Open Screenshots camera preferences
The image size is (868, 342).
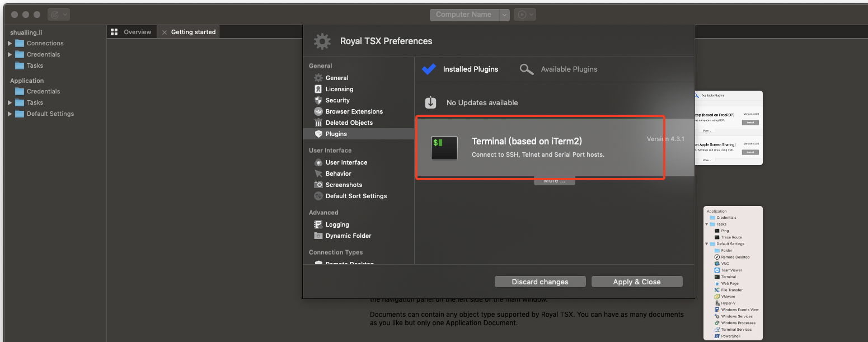pyautogui.click(x=318, y=185)
